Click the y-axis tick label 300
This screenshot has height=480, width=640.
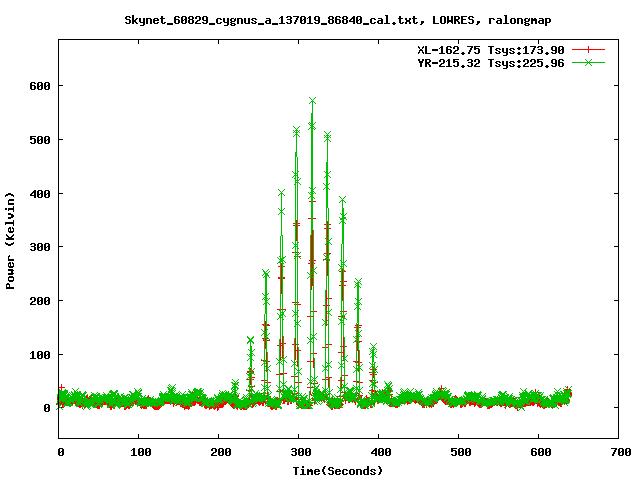coord(40,247)
